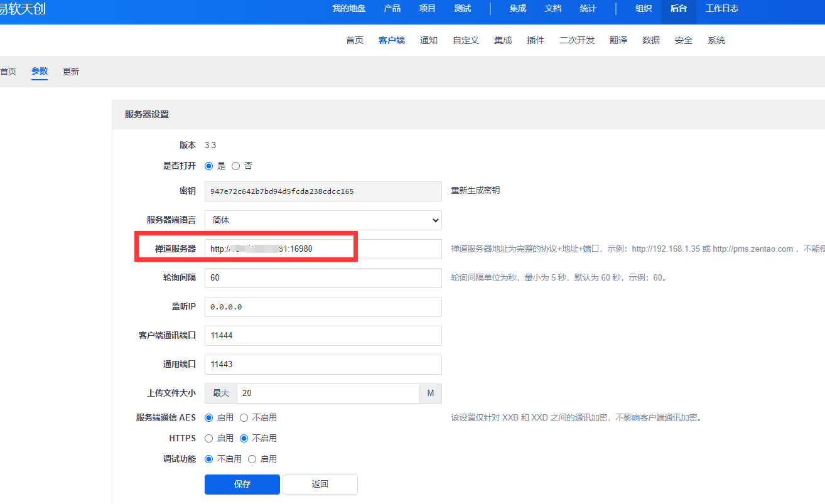Image resolution: width=825 pixels, height=504 pixels.
Task: Turn on 启用 for 调试功能
Action: tap(252, 459)
